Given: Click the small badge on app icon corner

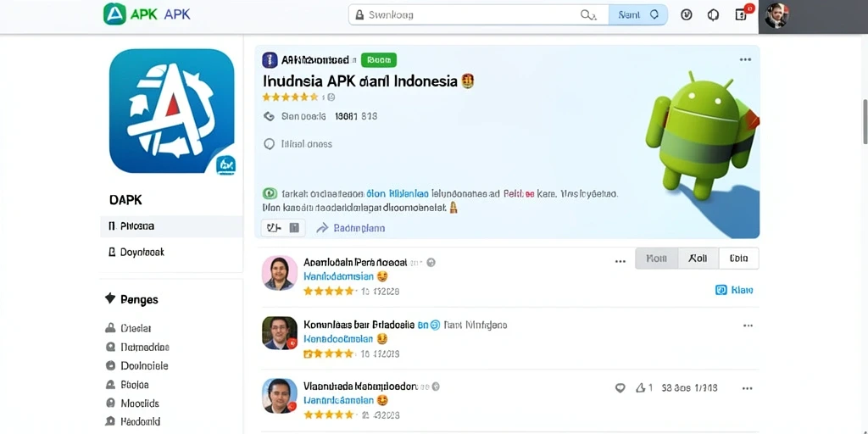Looking at the screenshot, I should click(225, 164).
